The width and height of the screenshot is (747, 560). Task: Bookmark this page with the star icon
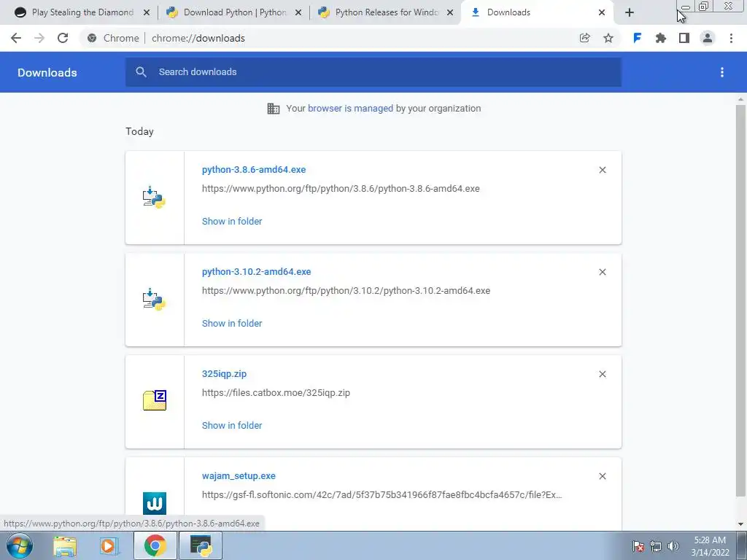click(608, 38)
